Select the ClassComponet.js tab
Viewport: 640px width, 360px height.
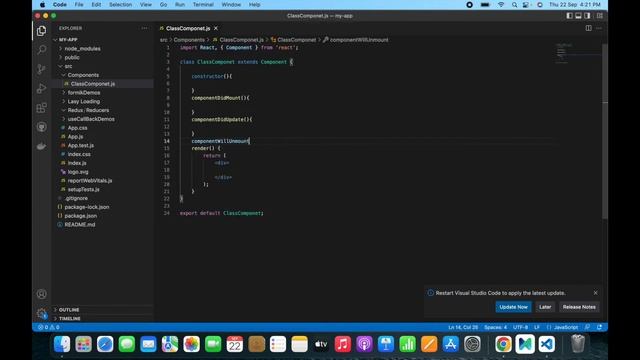pyautogui.click(x=189, y=28)
